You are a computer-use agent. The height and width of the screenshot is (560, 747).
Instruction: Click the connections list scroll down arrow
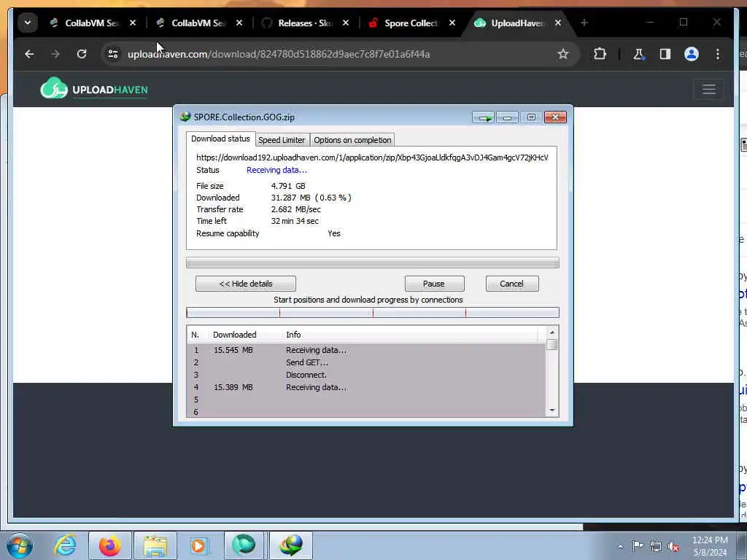point(552,411)
